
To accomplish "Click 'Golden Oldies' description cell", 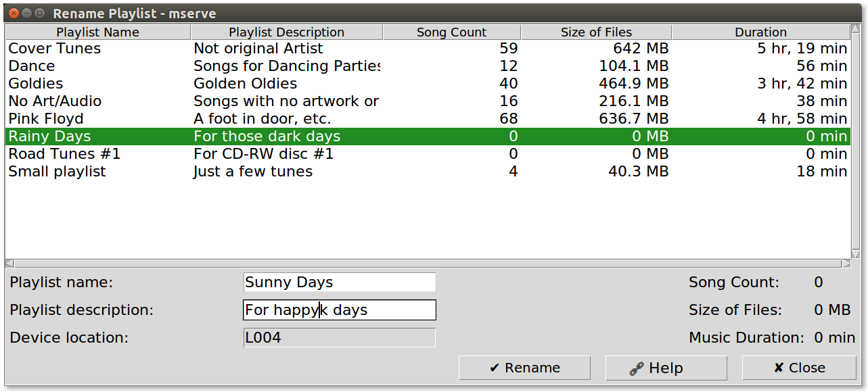I will coord(246,84).
